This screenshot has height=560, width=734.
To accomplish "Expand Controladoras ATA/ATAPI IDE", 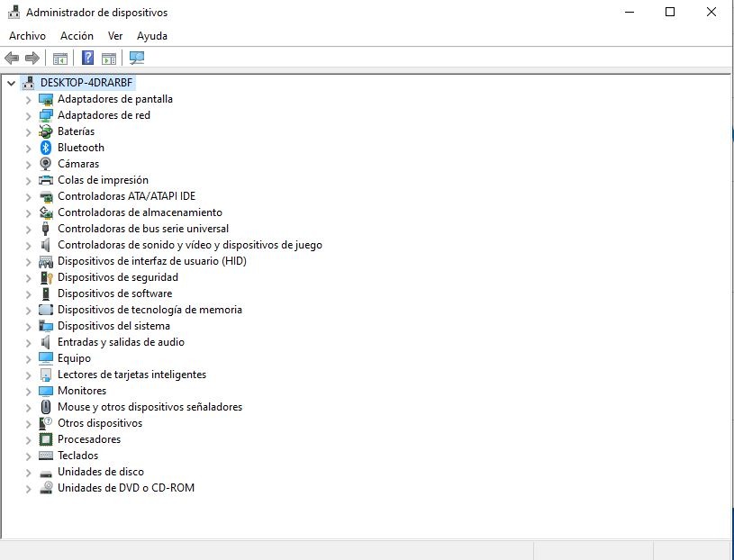I will [x=28, y=197].
